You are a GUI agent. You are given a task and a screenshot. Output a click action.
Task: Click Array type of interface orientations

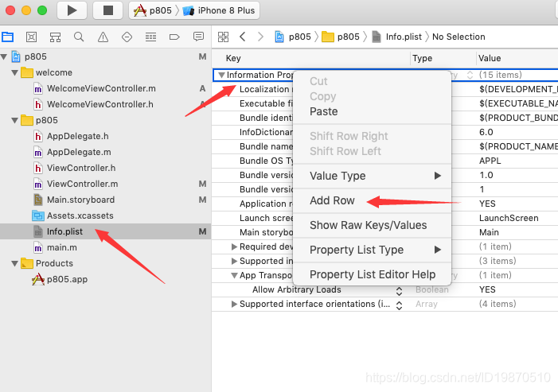[427, 304]
